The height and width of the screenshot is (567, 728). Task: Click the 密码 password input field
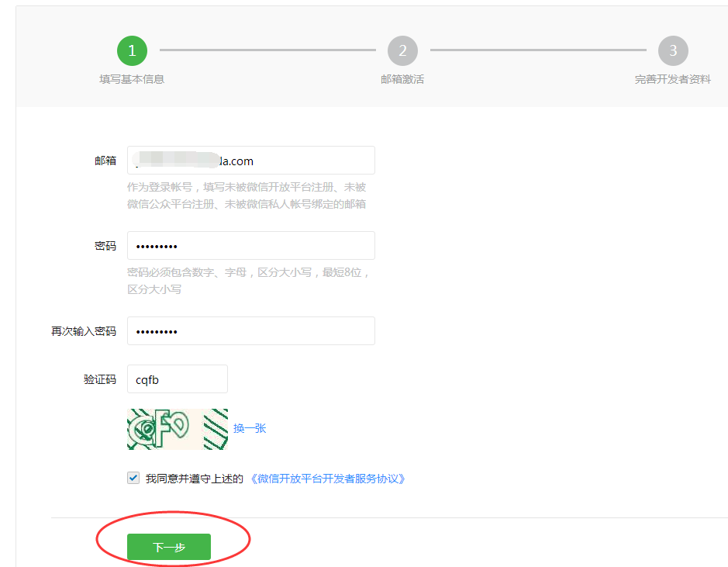click(x=250, y=246)
